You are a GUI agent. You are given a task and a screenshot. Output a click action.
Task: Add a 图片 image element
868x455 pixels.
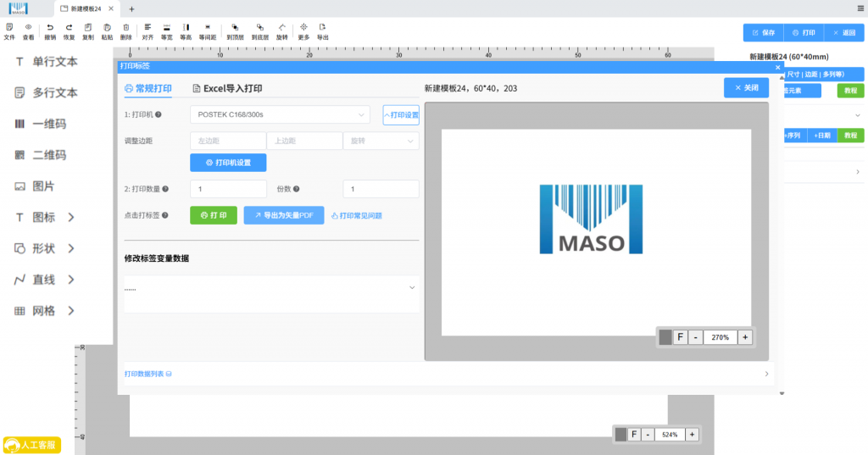[x=34, y=186]
